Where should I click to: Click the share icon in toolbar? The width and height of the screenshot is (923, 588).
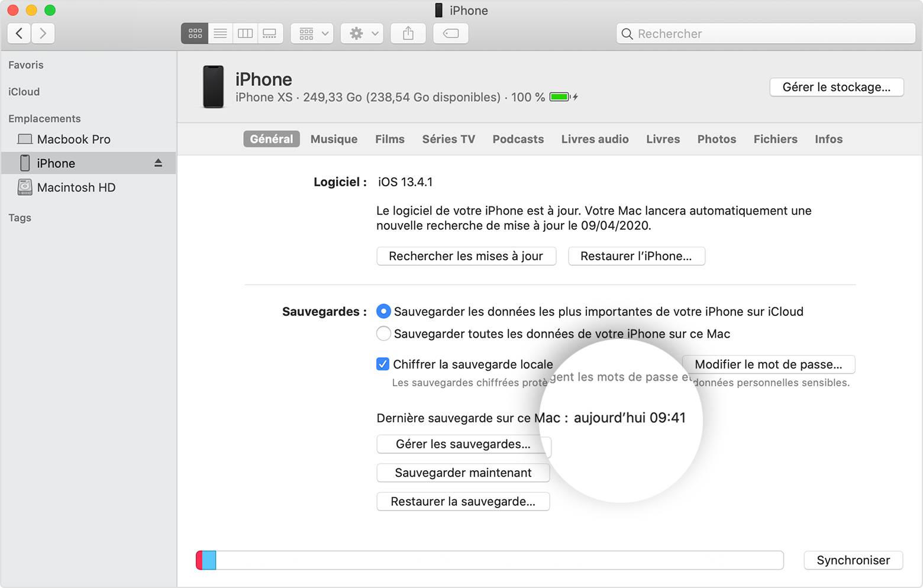(x=408, y=34)
